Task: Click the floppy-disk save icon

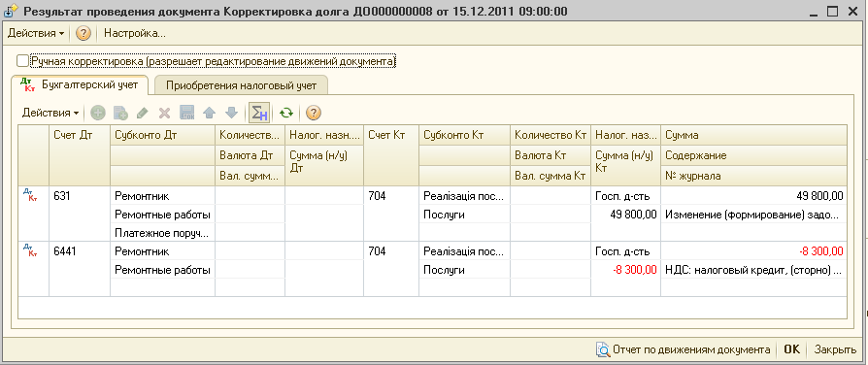Action: [187, 113]
